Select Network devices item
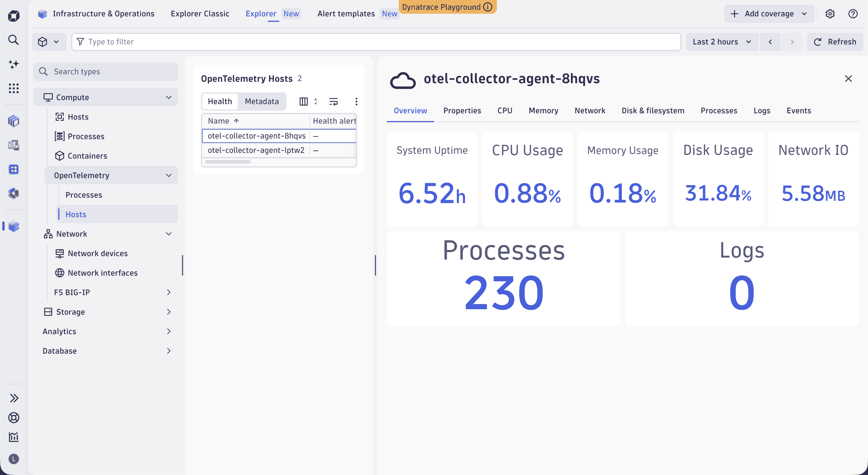This screenshot has height=475, width=868. 97,254
